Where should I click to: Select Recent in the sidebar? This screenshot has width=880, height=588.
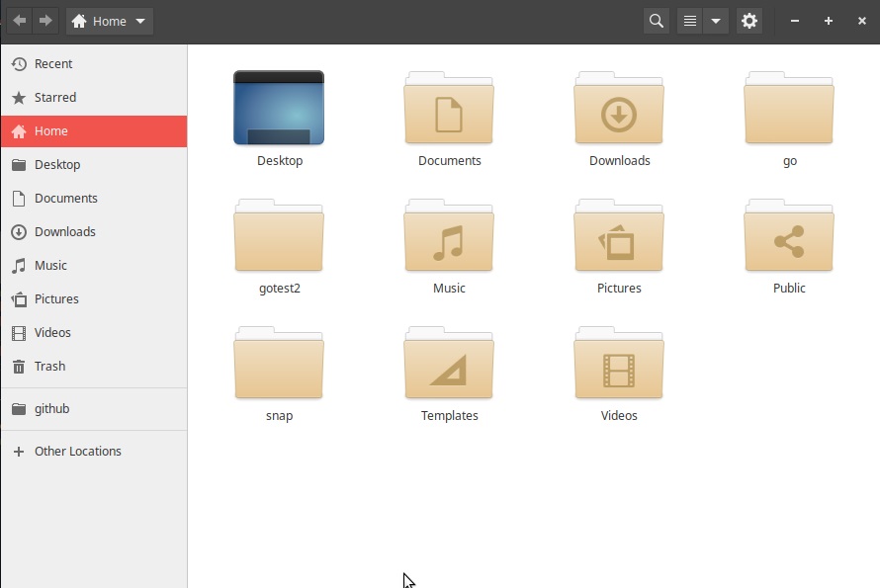52,64
